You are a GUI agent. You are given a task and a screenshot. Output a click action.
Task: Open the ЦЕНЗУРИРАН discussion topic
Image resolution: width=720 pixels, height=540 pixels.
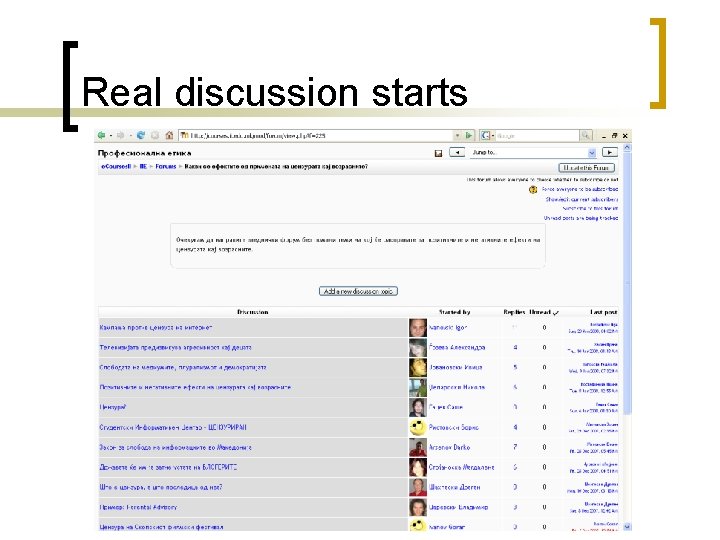[173, 428]
